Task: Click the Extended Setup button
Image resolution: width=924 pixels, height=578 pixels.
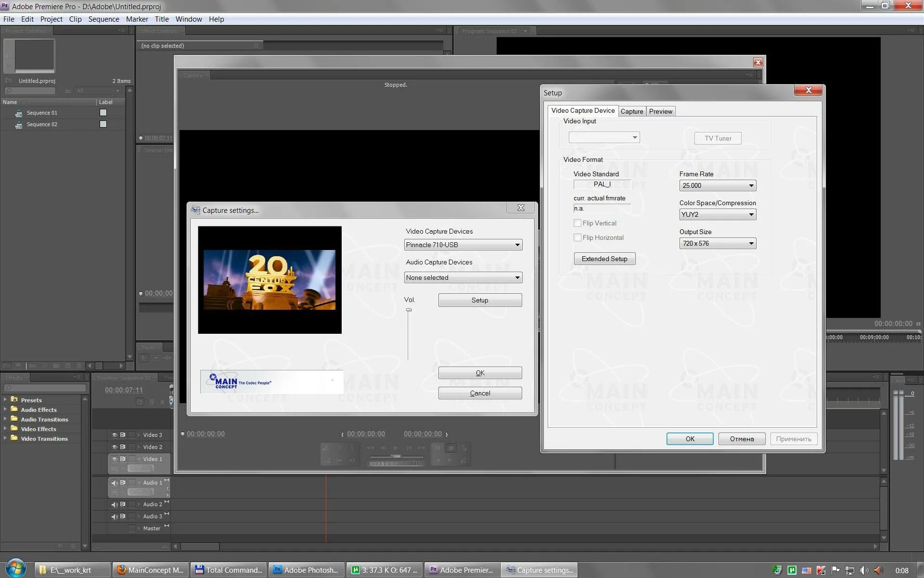Action: click(x=604, y=259)
